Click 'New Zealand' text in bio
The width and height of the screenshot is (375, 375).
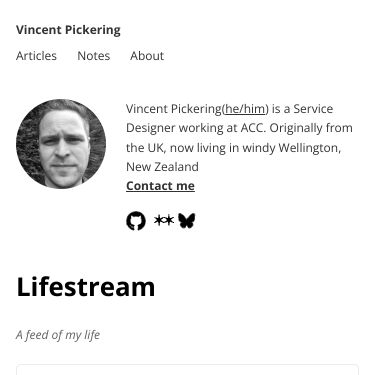[x=162, y=167]
